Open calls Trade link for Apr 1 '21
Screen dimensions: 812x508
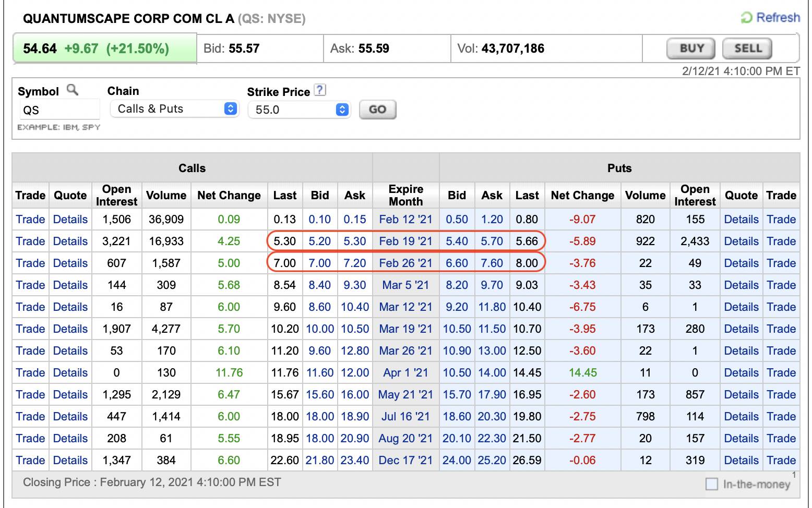point(30,372)
